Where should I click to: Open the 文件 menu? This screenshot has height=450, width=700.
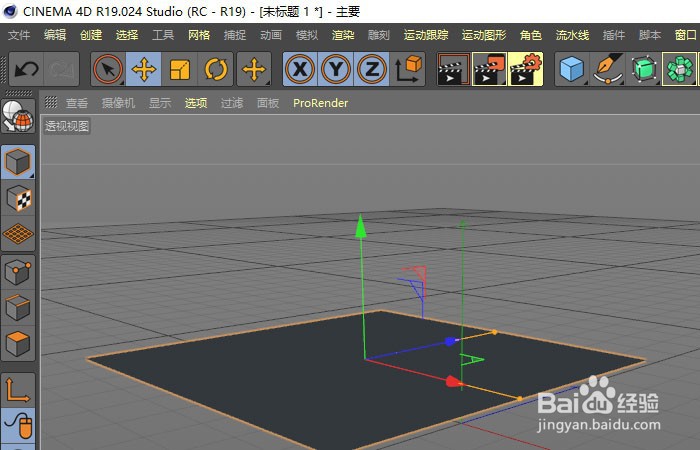[x=19, y=35]
